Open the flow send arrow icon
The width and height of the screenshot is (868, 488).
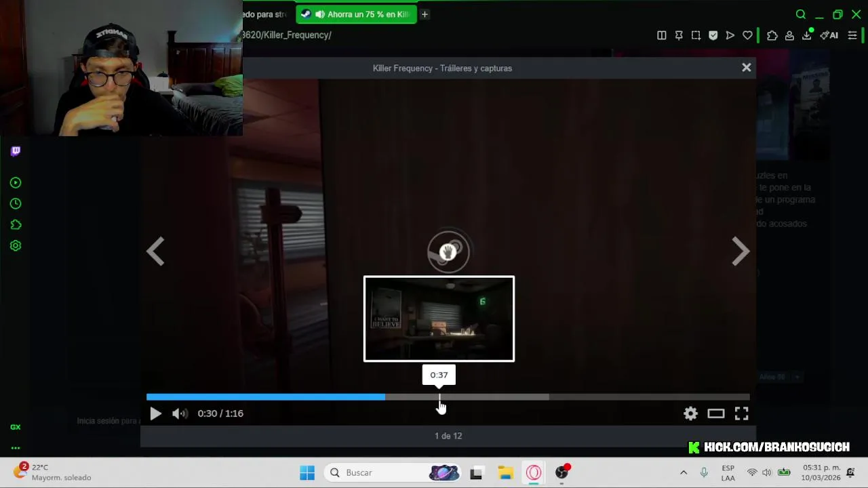[730, 35]
